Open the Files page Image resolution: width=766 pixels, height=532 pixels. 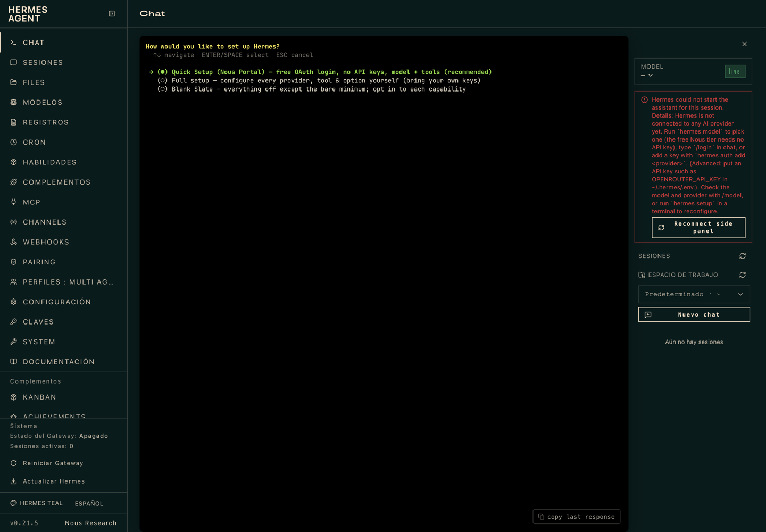click(x=63, y=82)
